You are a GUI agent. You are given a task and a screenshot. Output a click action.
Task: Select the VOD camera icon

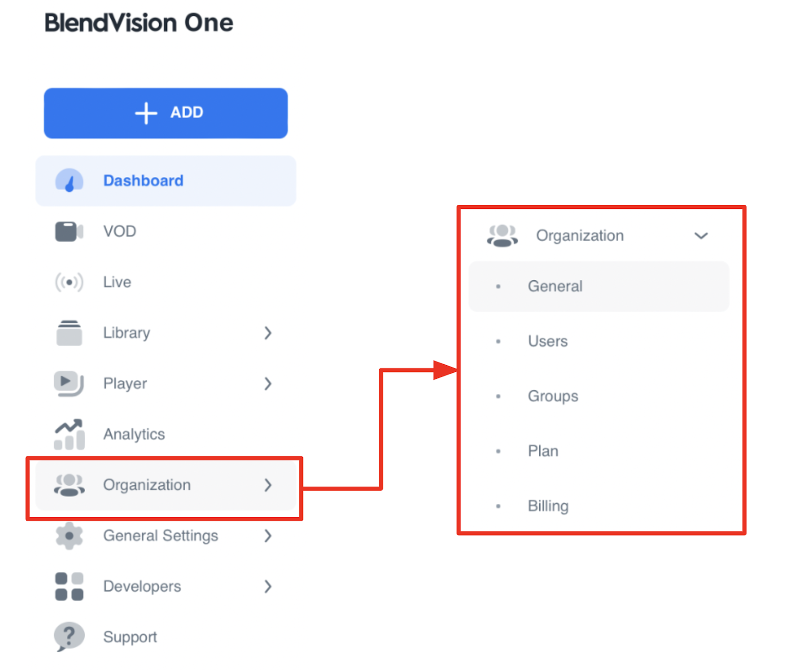point(69,231)
